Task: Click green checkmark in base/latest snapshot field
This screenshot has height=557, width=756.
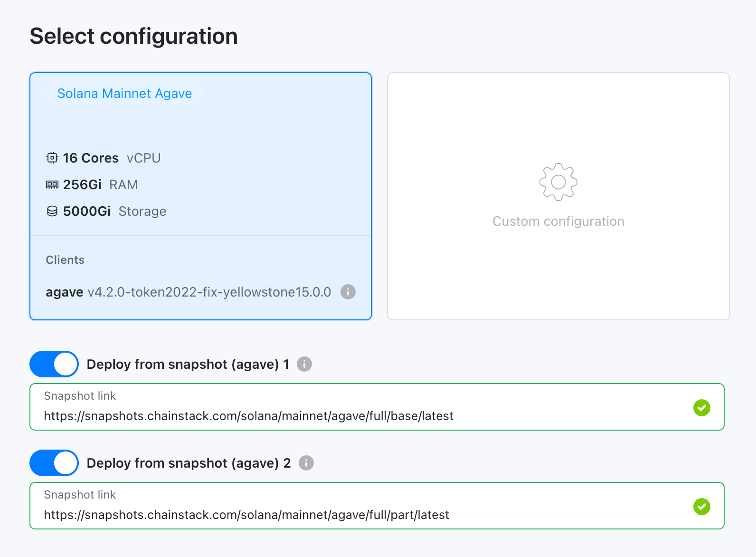Action: [x=702, y=407]
